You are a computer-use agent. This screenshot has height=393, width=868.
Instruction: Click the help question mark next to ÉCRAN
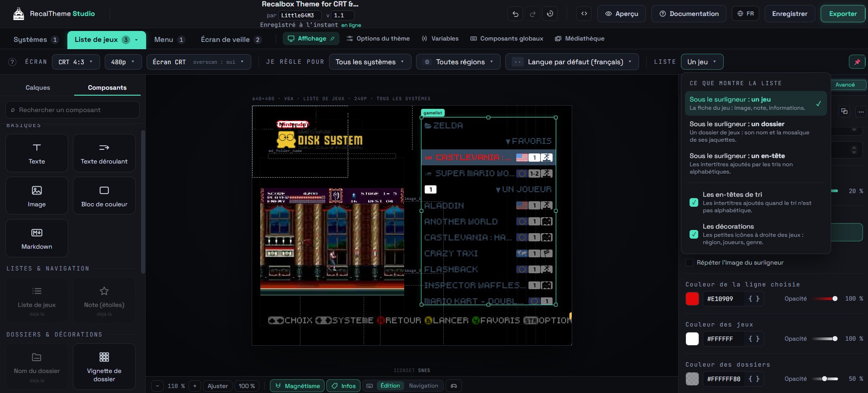coord(13,62)
